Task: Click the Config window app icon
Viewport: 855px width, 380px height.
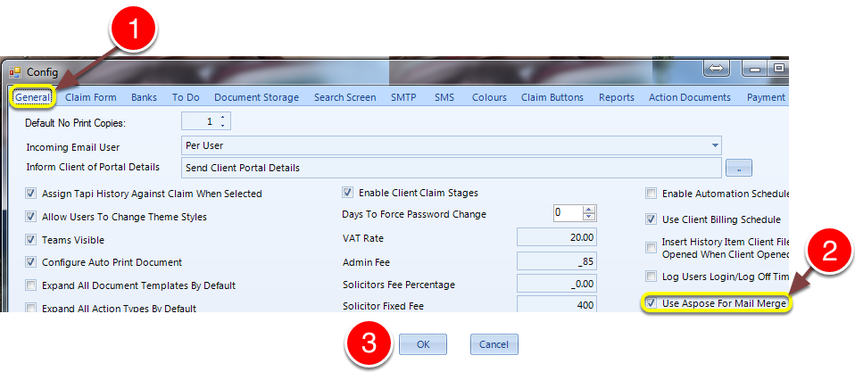Action: (15, 72)
